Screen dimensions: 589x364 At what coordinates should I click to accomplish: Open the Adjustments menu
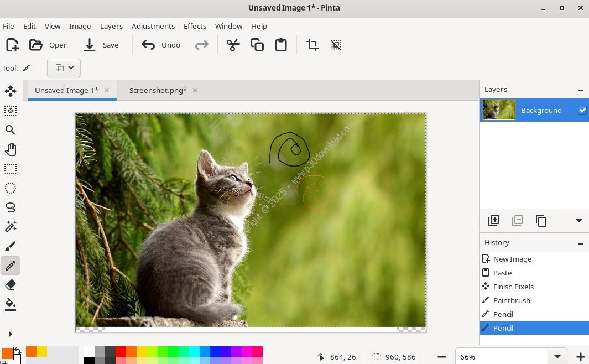click(x=153, y=26)
